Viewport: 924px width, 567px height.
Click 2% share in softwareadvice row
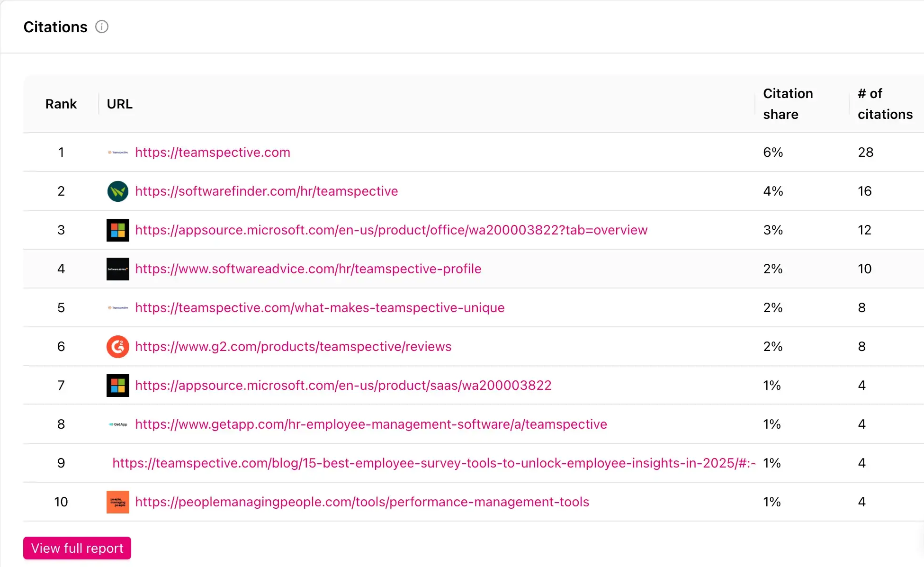pos(773,269)
